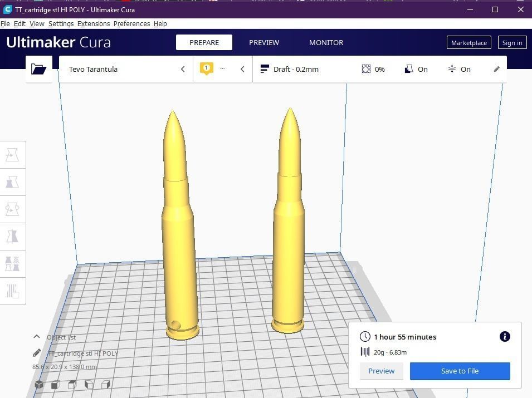Open the Preferences menu
532x398 pixels.
(x=131, y=24)
